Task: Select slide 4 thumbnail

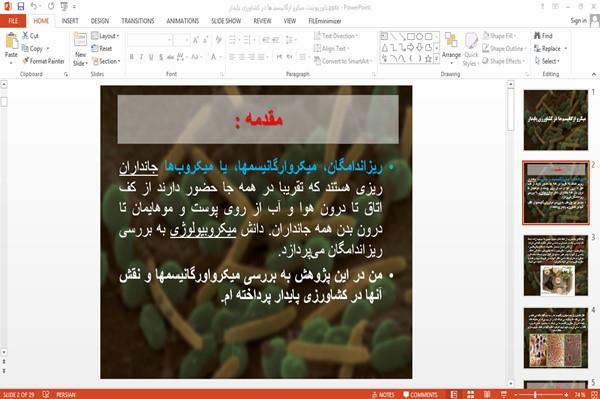Action: click(556, 338)
